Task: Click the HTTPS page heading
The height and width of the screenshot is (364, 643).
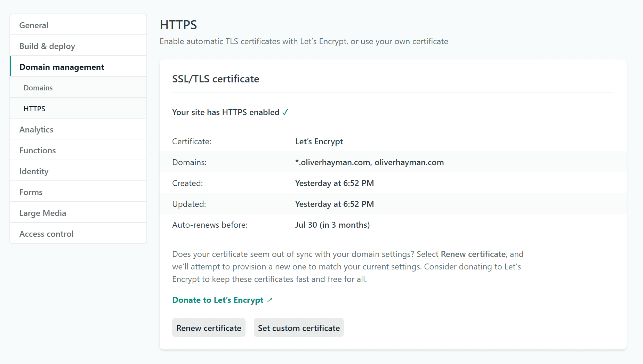Action: pos(178,25)
